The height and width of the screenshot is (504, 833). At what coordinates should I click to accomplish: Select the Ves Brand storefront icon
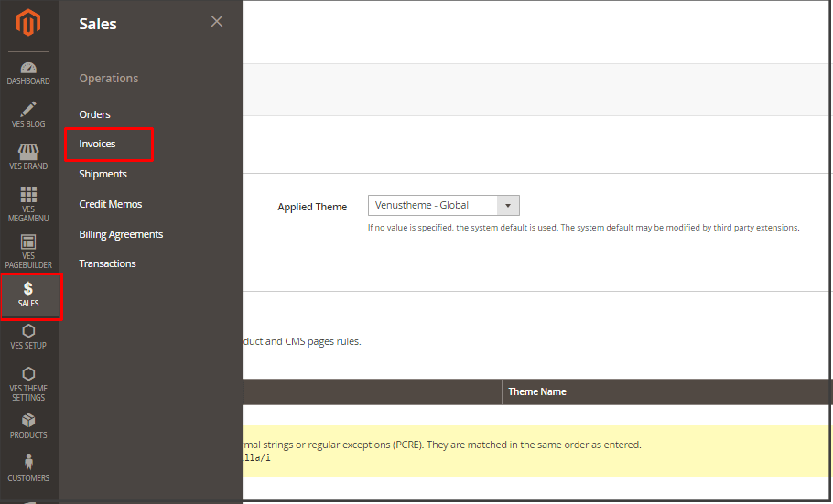click(x=28, y=156)
